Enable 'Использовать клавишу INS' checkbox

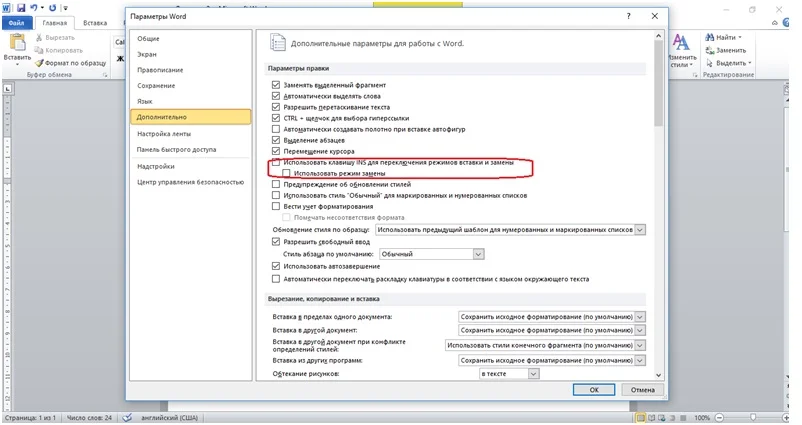coord(277,162)
